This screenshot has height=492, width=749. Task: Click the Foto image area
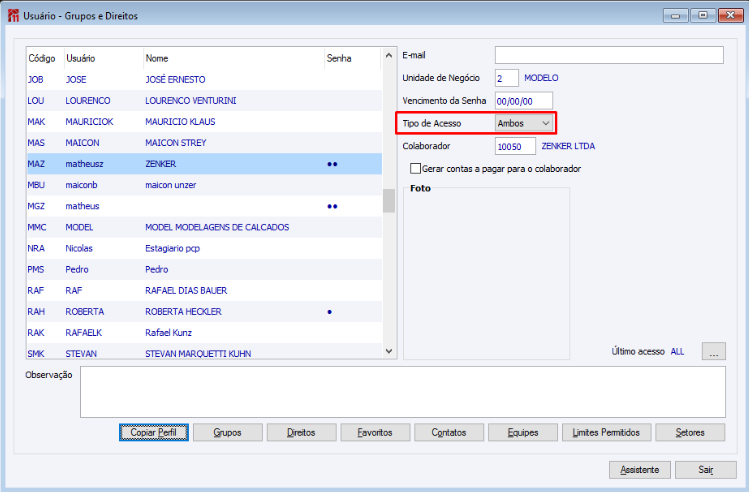[x=487, y=275]
